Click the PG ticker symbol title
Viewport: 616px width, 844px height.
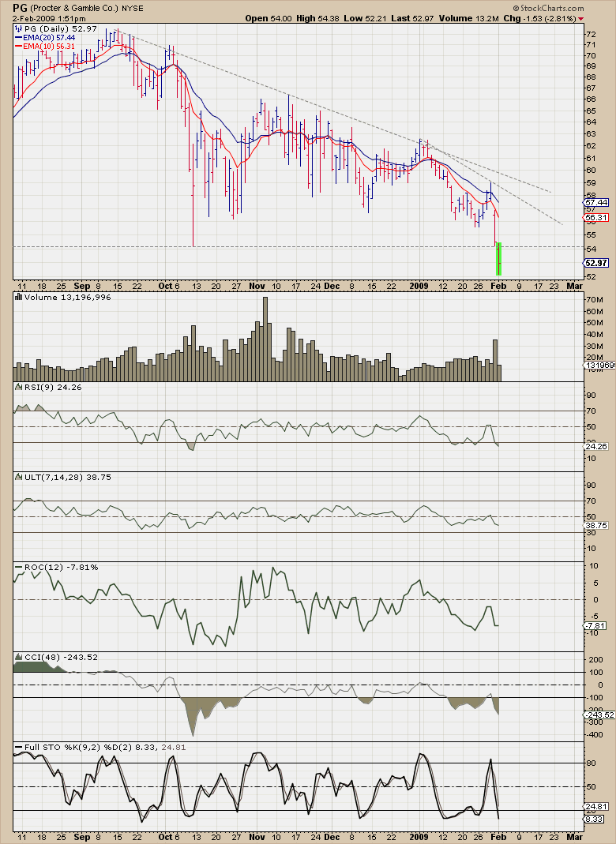point(21,8)
